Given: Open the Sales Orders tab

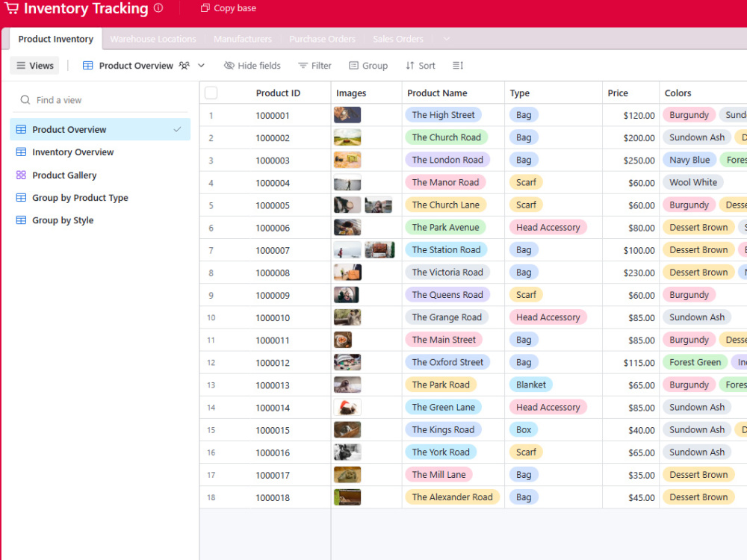Looking at the screenshot, I should [x=398, y=39].
